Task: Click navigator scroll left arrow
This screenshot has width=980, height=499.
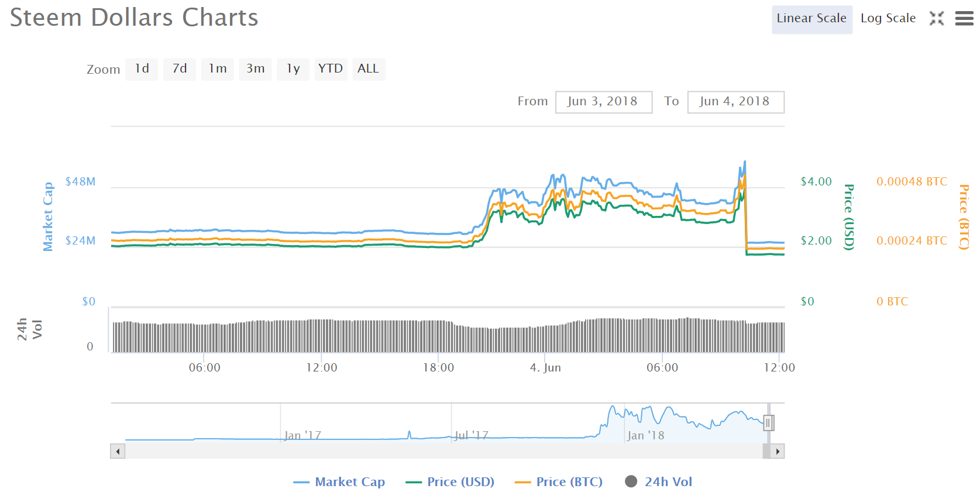Action: 118,451
